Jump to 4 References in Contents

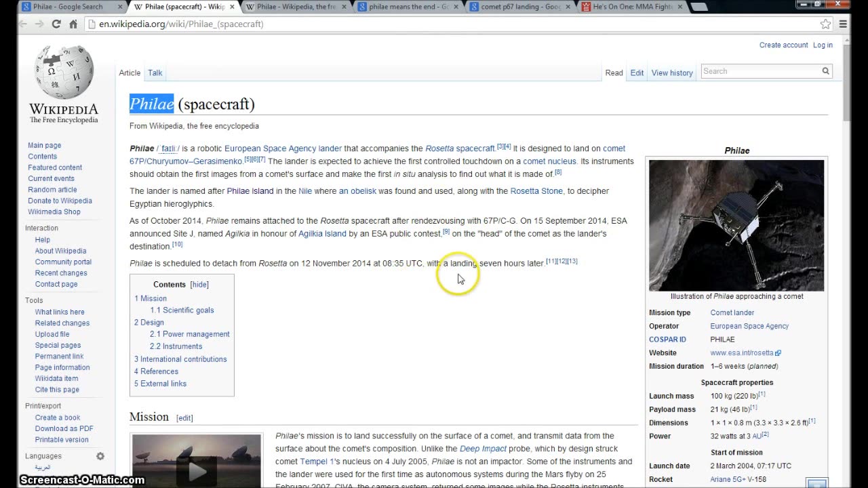click(x=156, y=371)
